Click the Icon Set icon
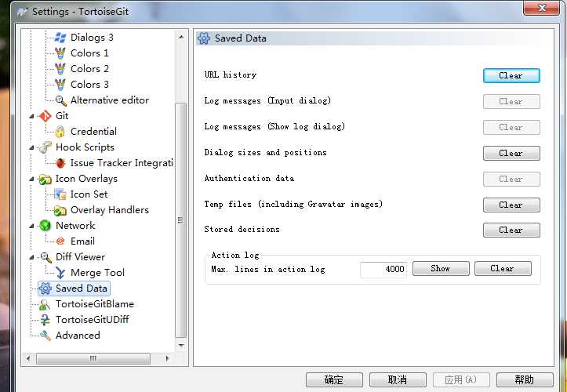567x392 pixels. click(x=60, y=194)
